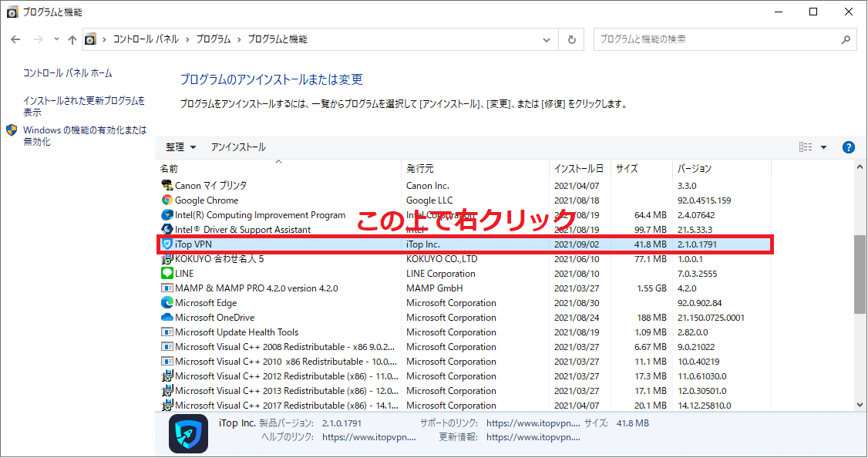The height and width of the screenshot is (458, 868).
Task: Click the KOKUYO 合わせ名人 5 icon
Action: click(x=167, y=258)
